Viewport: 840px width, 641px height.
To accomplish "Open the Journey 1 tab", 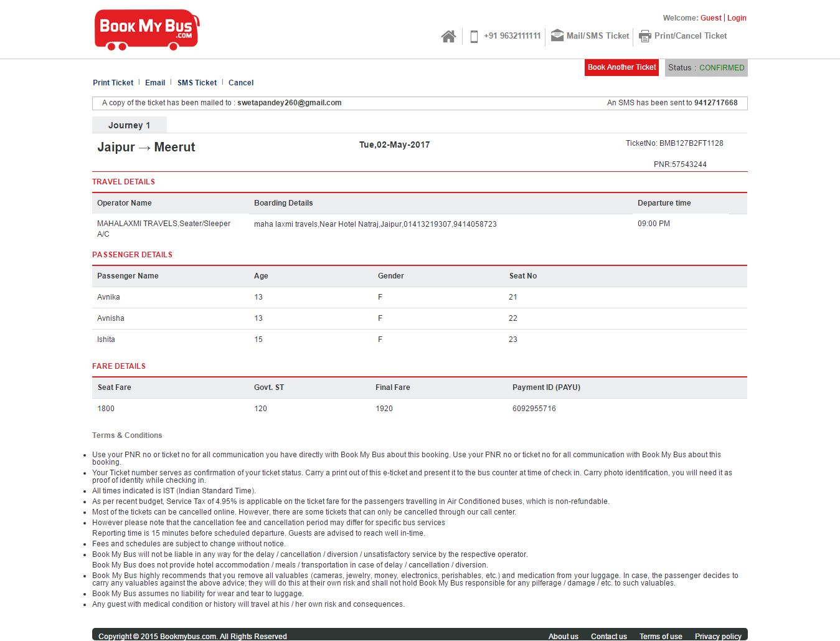I will click(130, 125).
